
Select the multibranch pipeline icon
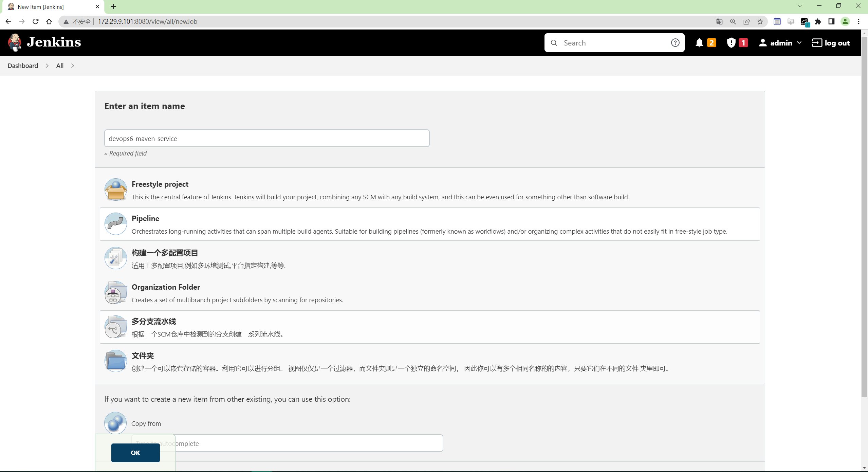[x=116, y=327]
